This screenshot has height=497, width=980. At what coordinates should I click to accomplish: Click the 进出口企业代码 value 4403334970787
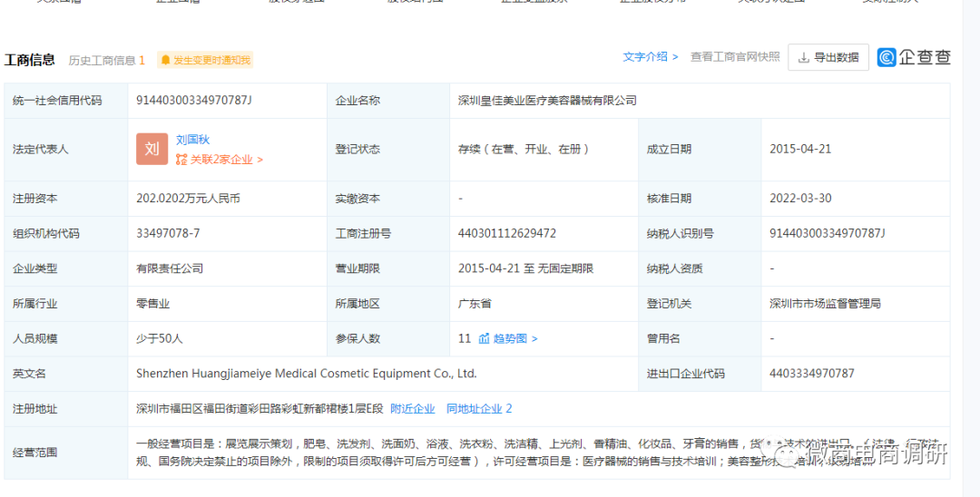tap(812, 374)
